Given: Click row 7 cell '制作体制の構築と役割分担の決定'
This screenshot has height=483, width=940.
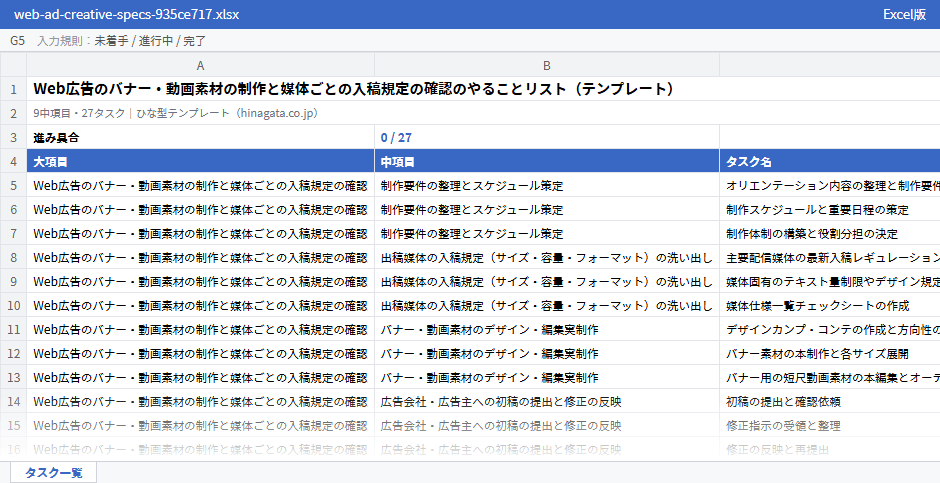Looking at the screenshot, I should click(830, 233).
